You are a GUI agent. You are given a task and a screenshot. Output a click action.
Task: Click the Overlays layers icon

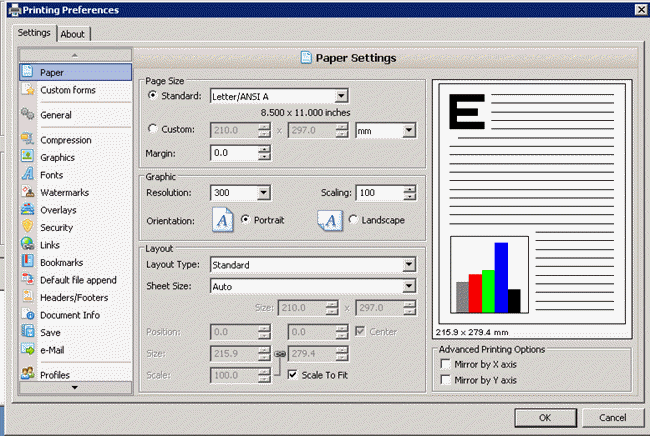point(27,209)
